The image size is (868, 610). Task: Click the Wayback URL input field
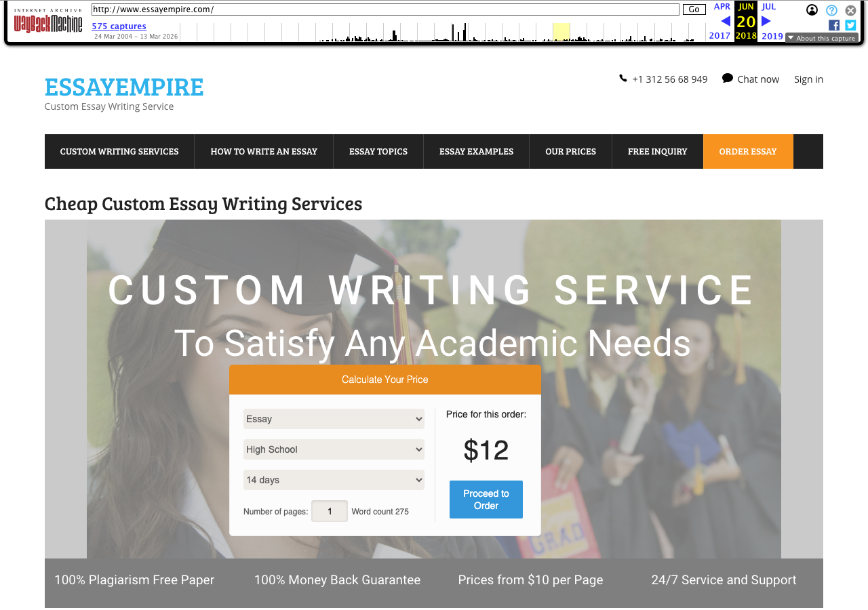click(x=385, y=9)
